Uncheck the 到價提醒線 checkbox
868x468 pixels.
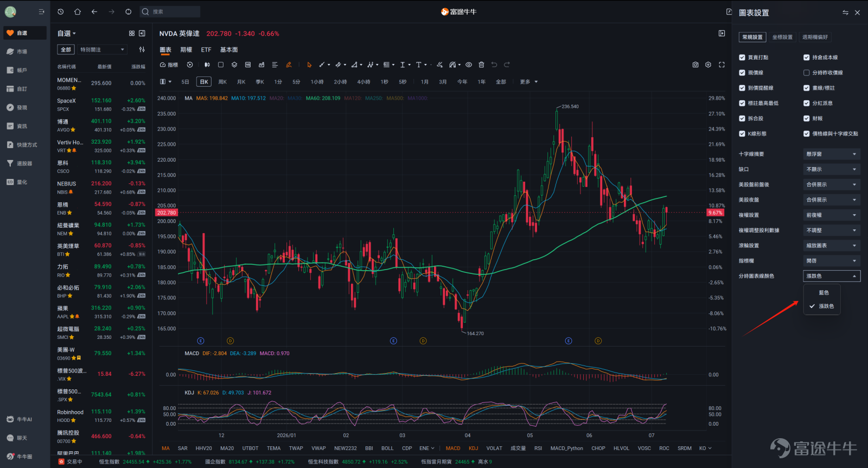click(x=742, y=88)
